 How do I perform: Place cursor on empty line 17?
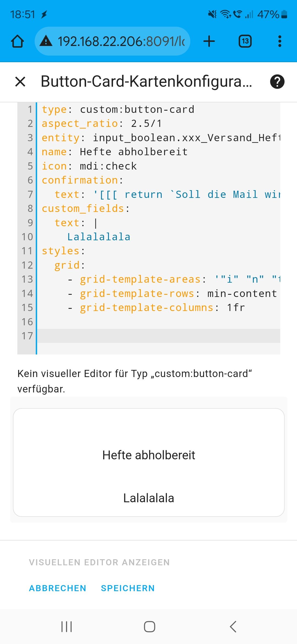tap(158, 336)
